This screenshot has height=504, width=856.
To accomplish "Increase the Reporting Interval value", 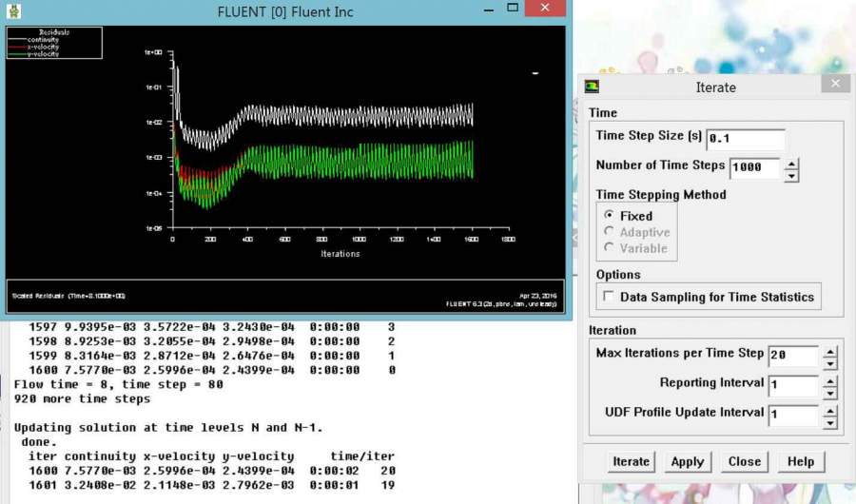I will [x=829, y=381].
